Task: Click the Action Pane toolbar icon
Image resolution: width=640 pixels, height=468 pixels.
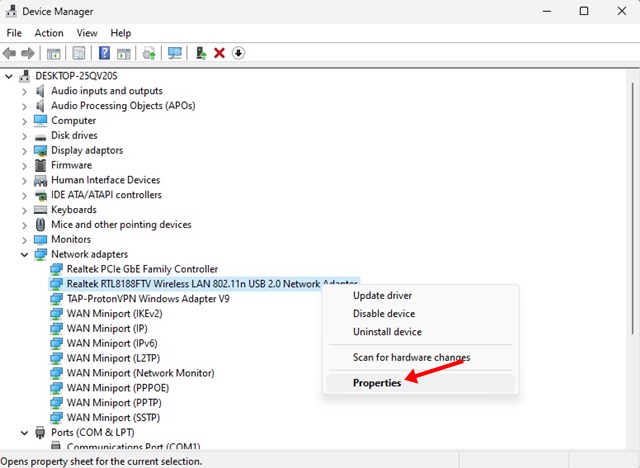Action: [124, 53]
